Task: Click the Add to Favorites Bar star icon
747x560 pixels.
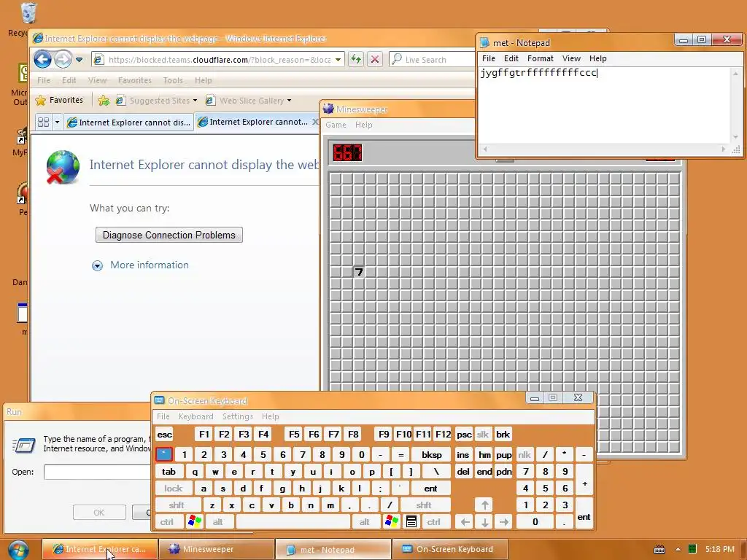Action: [x=103, y=101]
